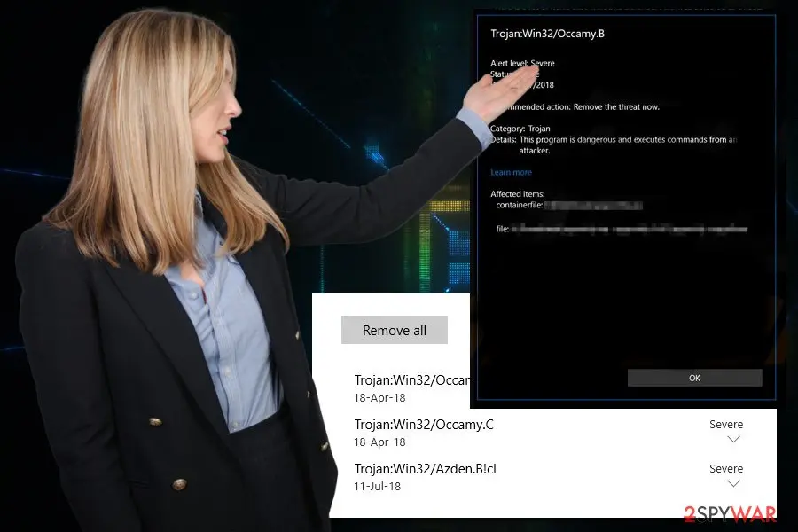Click the Category: Trojan line
The image size is (798, 532).
tap(520, 129)
